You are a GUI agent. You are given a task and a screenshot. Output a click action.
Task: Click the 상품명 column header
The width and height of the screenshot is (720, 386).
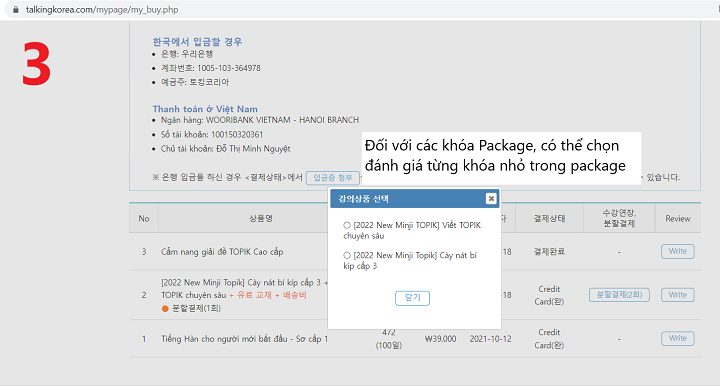[x=261, y=218]
